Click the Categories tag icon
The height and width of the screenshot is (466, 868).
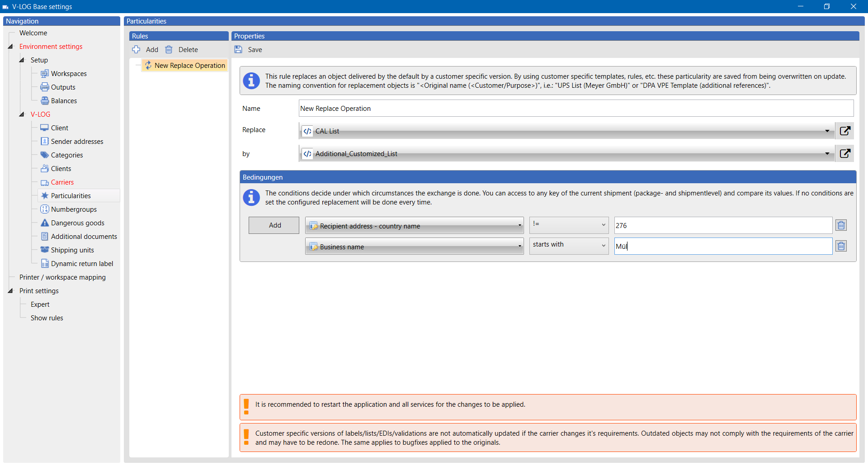click(45, 155)
